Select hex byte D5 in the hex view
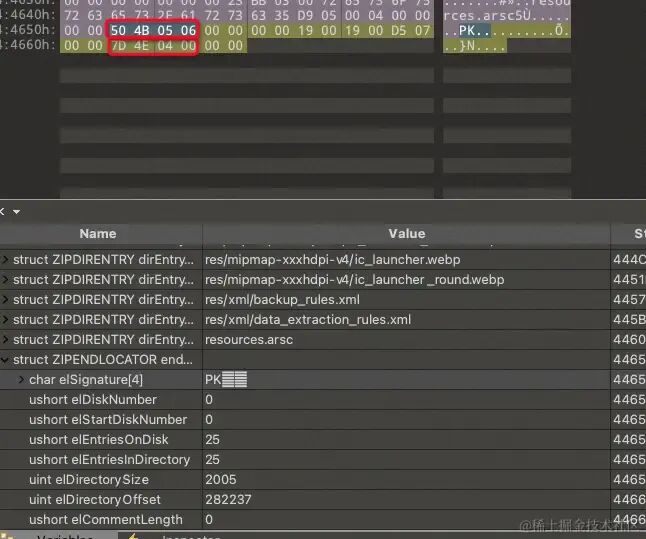 pyautogui.click(x=399, y=30)
